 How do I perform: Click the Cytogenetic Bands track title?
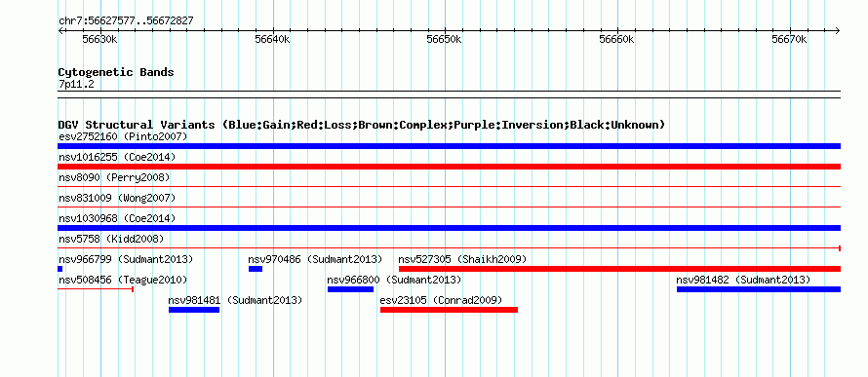pyautogui.click(x=116, y=72)
